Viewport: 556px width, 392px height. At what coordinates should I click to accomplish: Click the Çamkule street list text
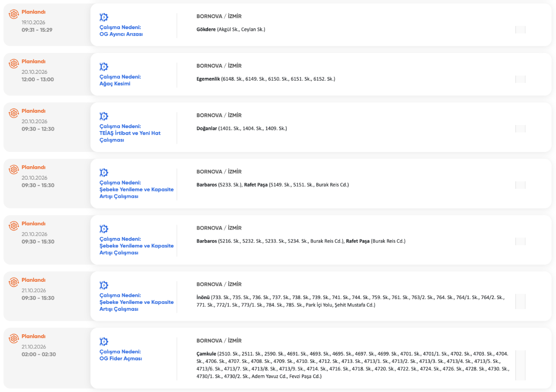[x=353, y=365]
